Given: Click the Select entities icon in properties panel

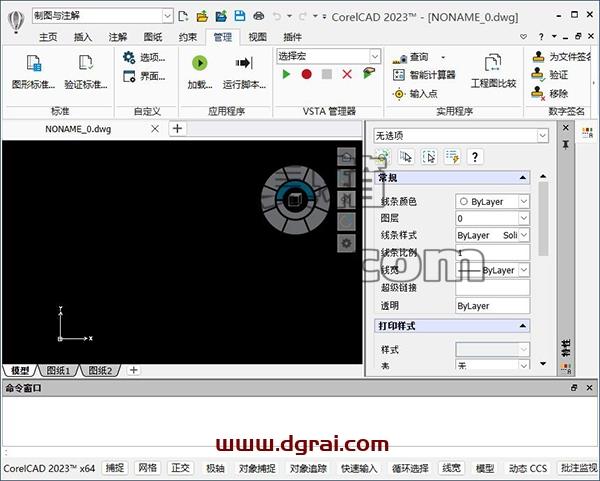Looking at the screenshot, I should pos(406,157).
